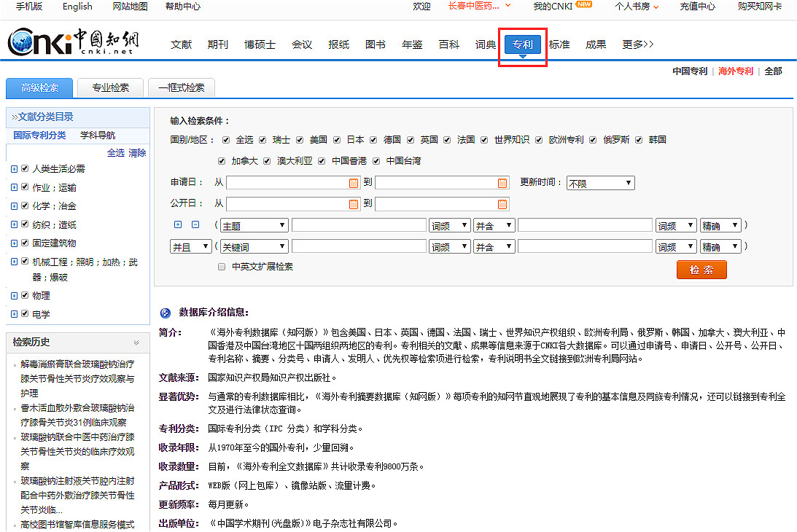Viewport: 797px width, 532px height.
Task: Open the 博硕士 navigation tab
Action: pos(260,44)
